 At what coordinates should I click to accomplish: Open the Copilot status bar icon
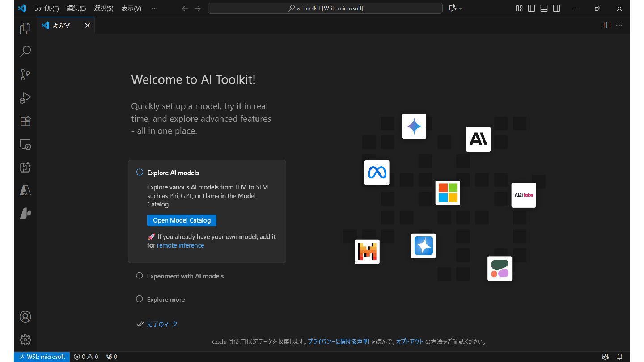click(605, 357)
